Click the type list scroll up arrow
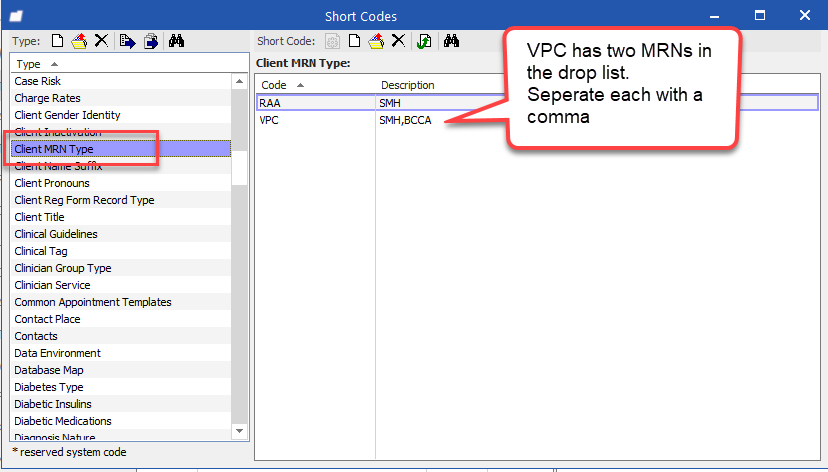Screen dimensions: 828x472 pyautogui.click(x=240, y=81)
